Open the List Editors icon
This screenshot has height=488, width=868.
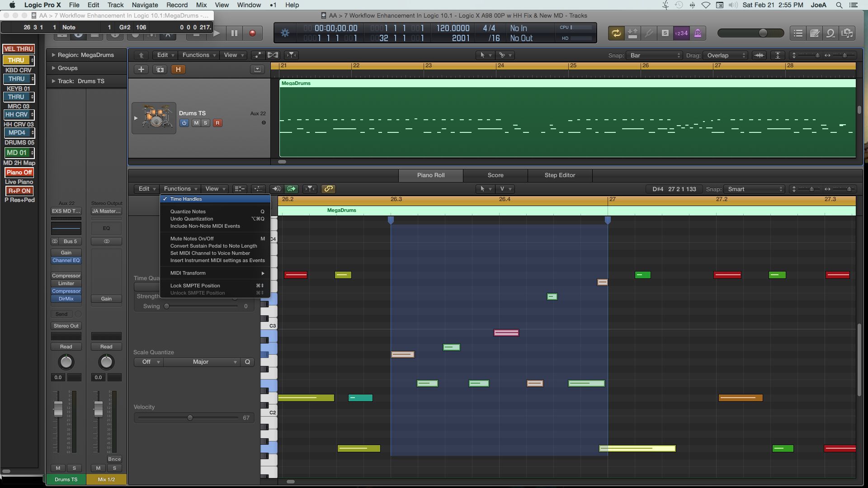click(x=798, y=33)
